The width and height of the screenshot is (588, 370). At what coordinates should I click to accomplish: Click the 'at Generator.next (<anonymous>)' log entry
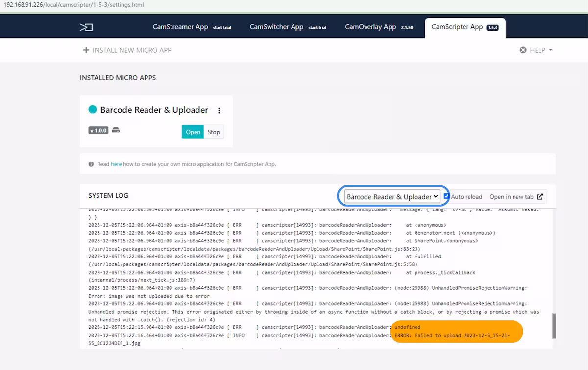450,233
